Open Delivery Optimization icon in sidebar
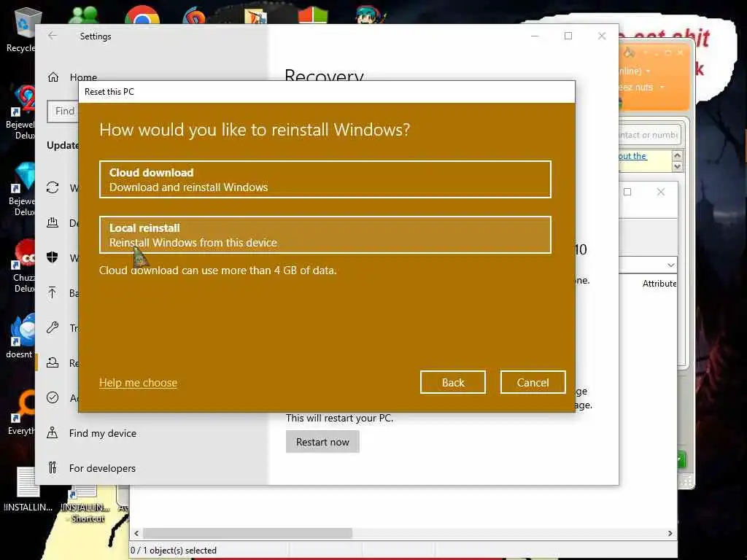Screen dimensions: 747x560 click(x=53, y=222)
